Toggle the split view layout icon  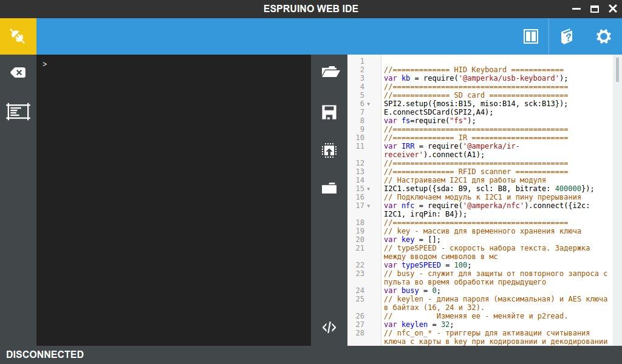[x=530, y=36]
